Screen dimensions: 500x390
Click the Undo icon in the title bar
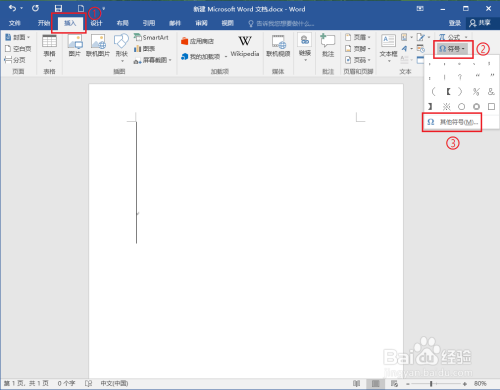12,8
